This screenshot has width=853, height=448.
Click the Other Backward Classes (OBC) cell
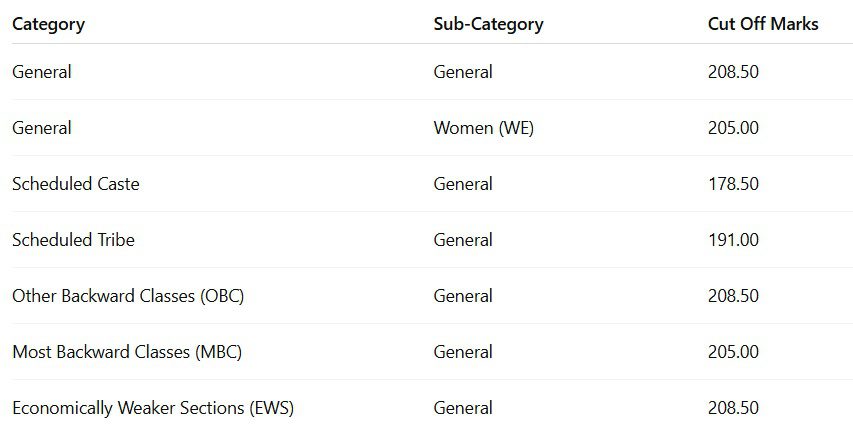128,296
